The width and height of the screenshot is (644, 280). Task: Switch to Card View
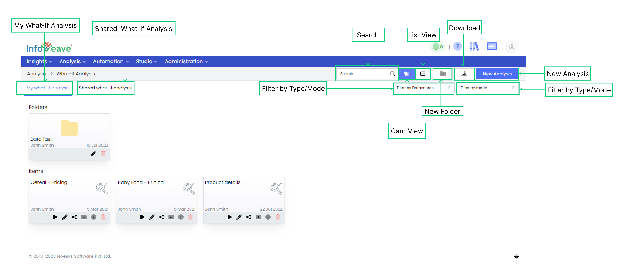407,74
